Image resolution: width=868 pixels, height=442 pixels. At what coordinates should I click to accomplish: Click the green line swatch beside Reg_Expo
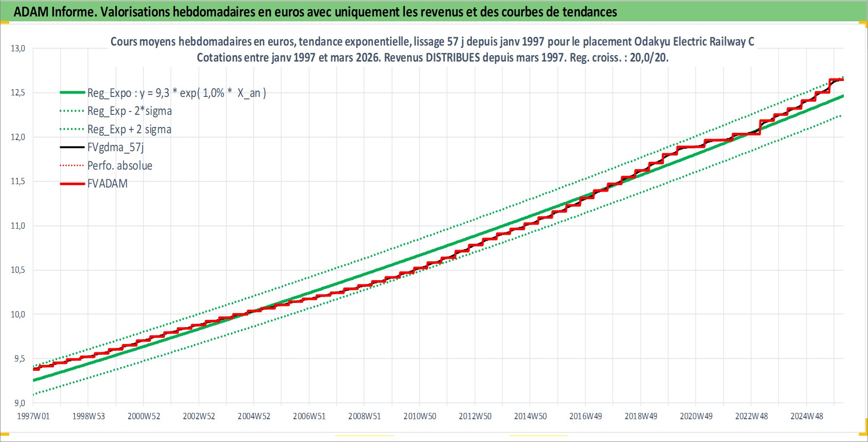click(72, 93)
